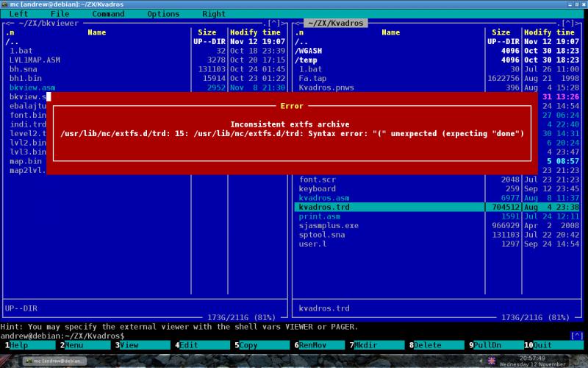Click the command line [^] history button

[577, 336]
